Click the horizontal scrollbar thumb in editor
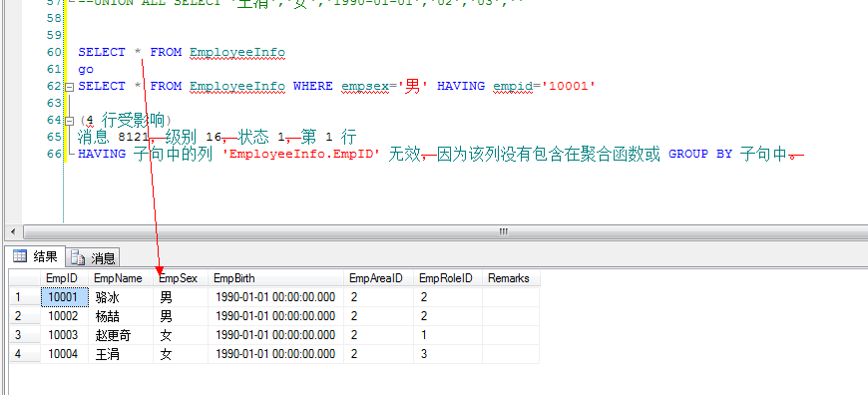The height and width of the screenshot is (395, 868). (504, 231)
